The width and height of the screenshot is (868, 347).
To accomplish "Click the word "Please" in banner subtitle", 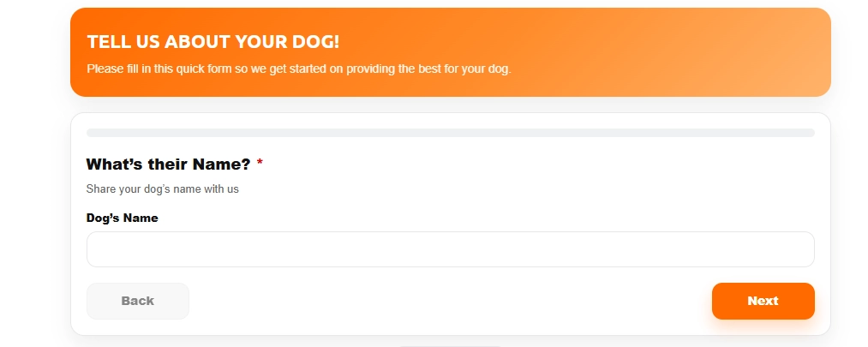I will click(105, 69).
